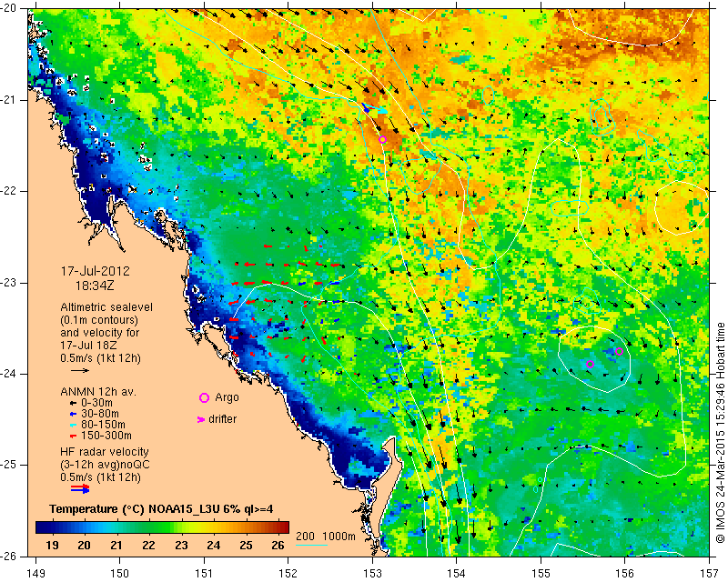Click the longitude axis label '150'
The height and width of the screenshot is (582, 728).
tap(119, 573)
